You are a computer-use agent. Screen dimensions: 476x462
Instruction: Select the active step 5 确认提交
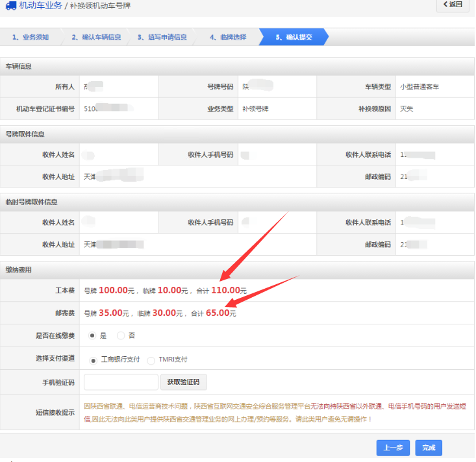[x=294, y=38]
